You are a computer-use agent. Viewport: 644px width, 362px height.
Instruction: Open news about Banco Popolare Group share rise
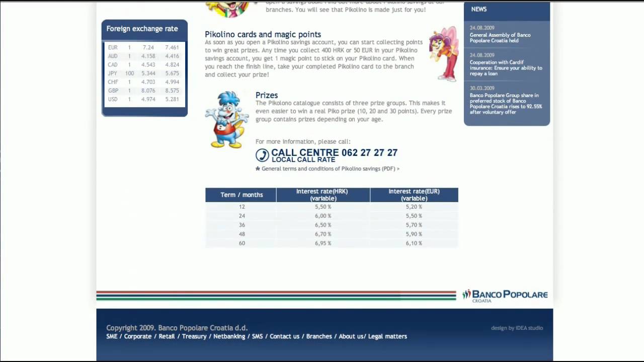(x=506, y=104)
